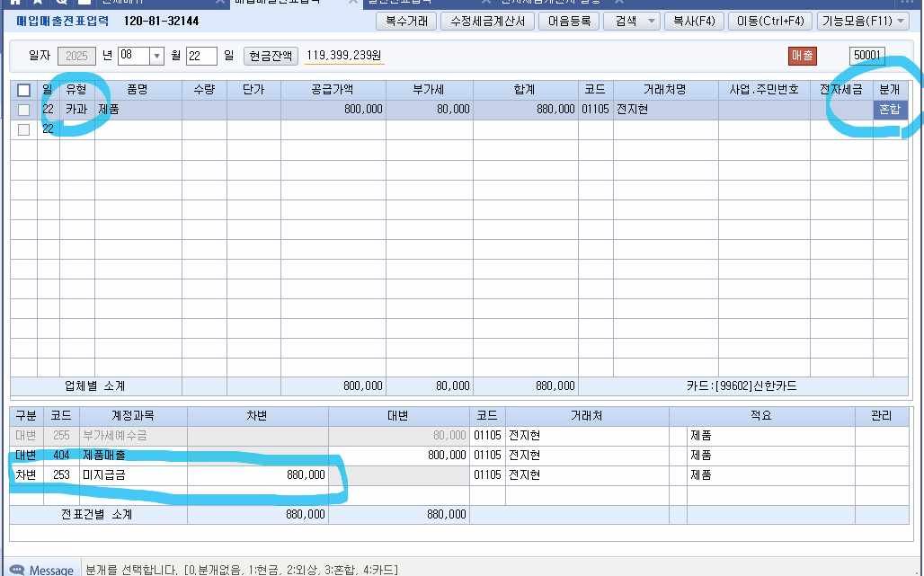Click the 전표건별 소계 label
Viewport: 924px width, 576px height.
coord(97,514)
